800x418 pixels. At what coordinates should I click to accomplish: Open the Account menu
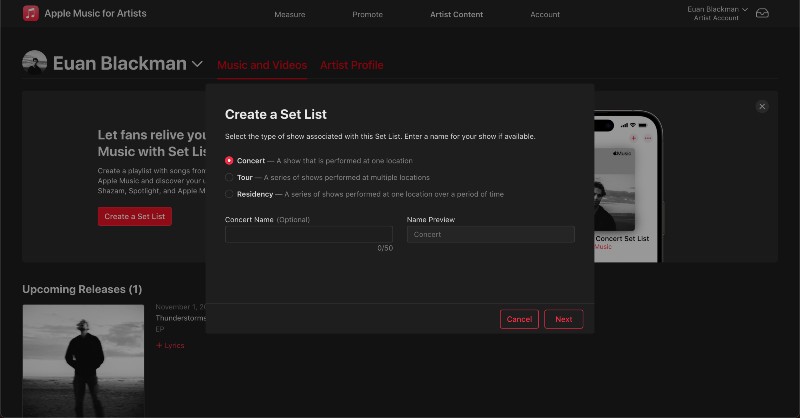pyautogui.click(x=545, y=14)
